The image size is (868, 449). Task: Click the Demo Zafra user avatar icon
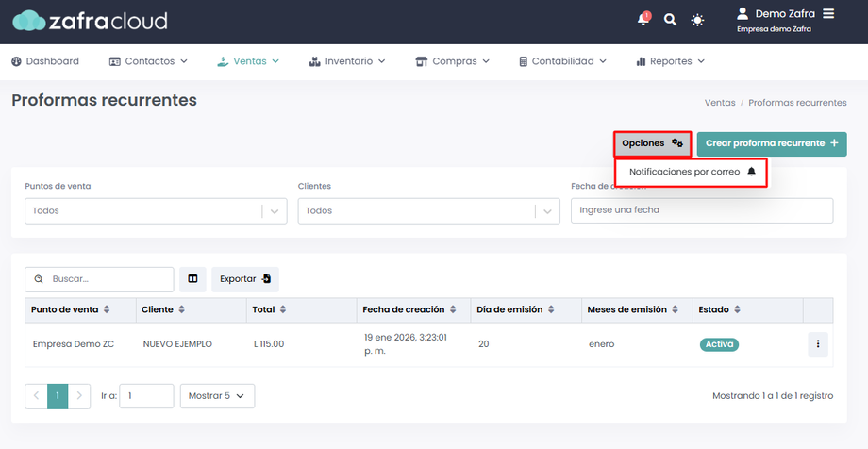pyautogui.click(x=743, y=13)
